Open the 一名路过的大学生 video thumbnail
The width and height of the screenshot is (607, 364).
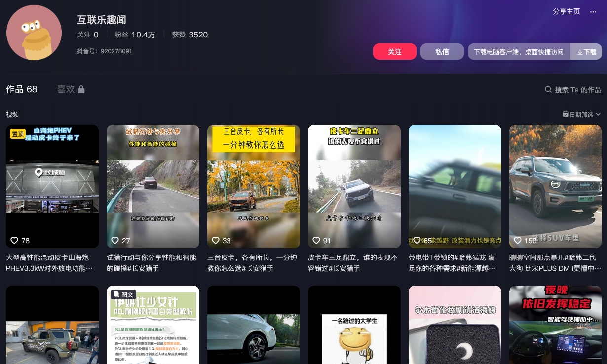(x=354, y=325)
